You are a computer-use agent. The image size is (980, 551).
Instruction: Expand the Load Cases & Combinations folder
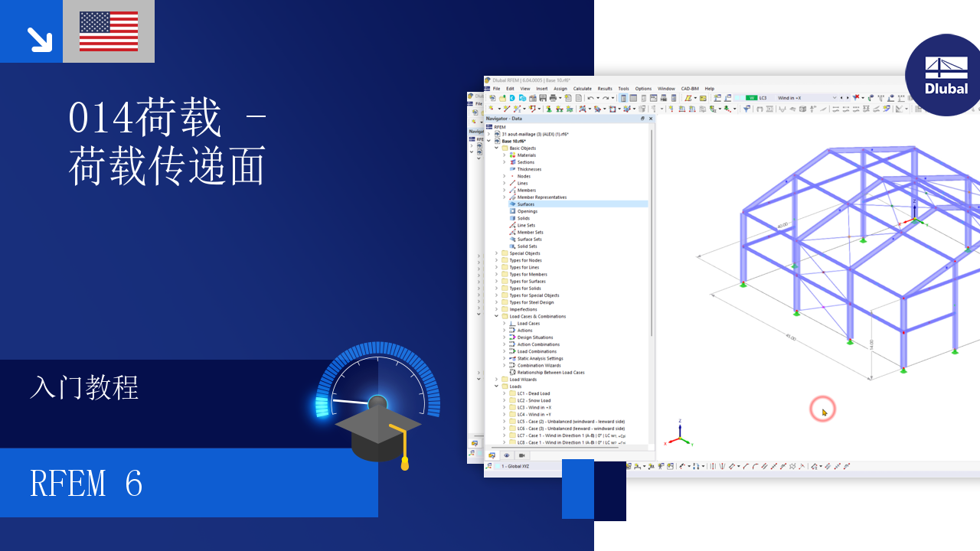[x=496, y=316]
